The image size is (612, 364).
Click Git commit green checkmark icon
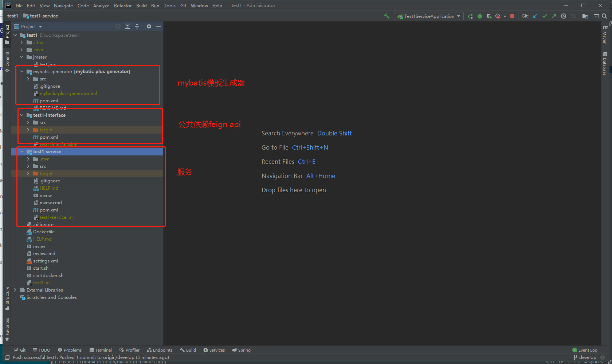(x=545, y=16)
